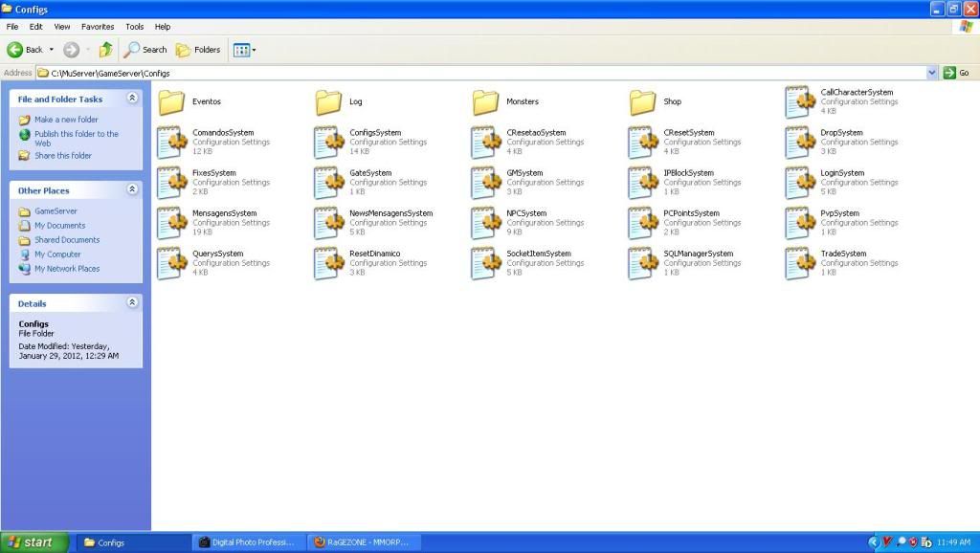This screenshot has height=553, width=980.
Task: Open the Windows Start button
Action: point(34,542)
